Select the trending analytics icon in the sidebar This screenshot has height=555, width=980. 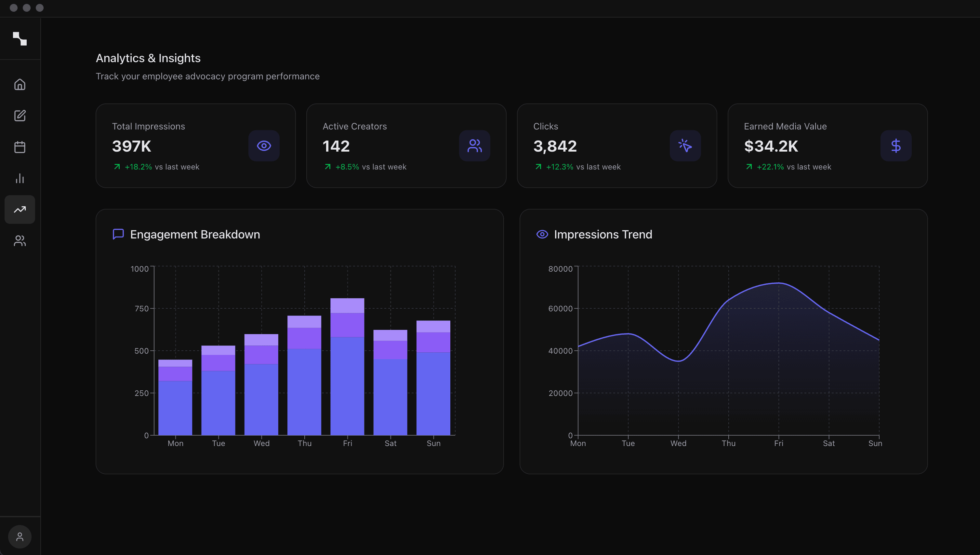point(20,209)
